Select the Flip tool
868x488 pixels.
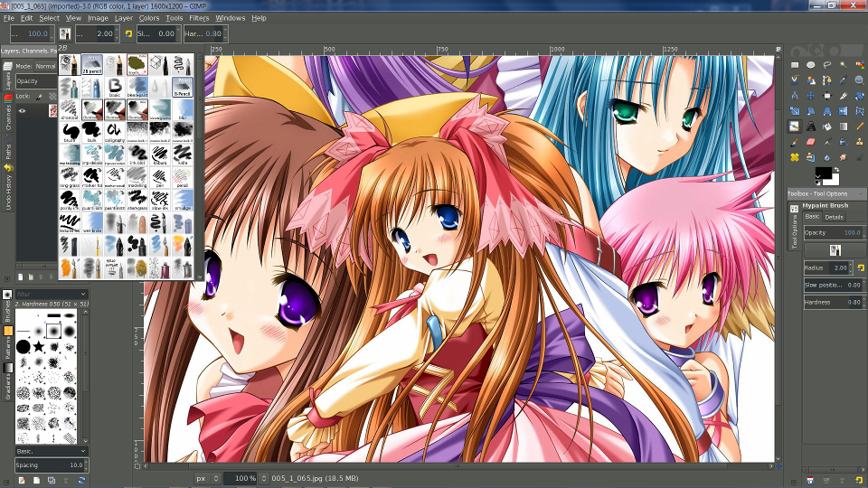(844, 111)
